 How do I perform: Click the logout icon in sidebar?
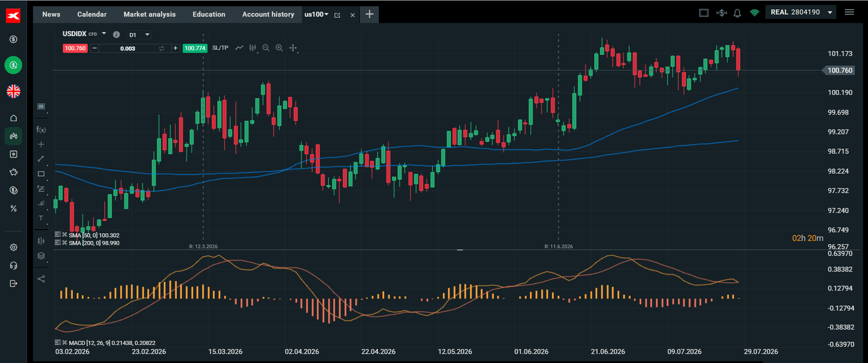pyautogui.click(x=14, y=283)
